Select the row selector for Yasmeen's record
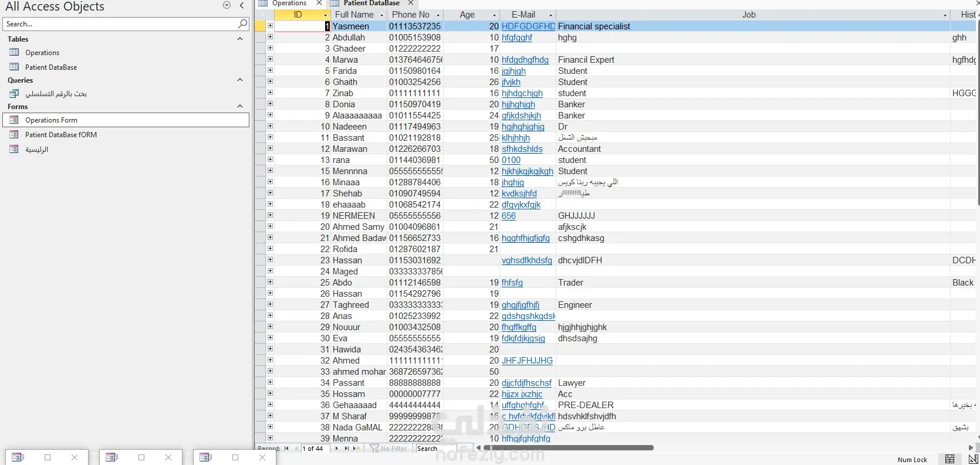980x465 pixels. click(260, 26)
